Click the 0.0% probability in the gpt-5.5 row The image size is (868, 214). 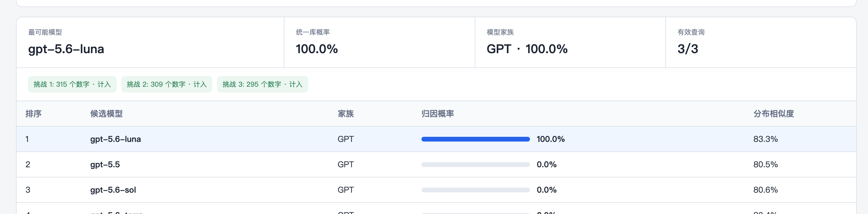[547, 165]
